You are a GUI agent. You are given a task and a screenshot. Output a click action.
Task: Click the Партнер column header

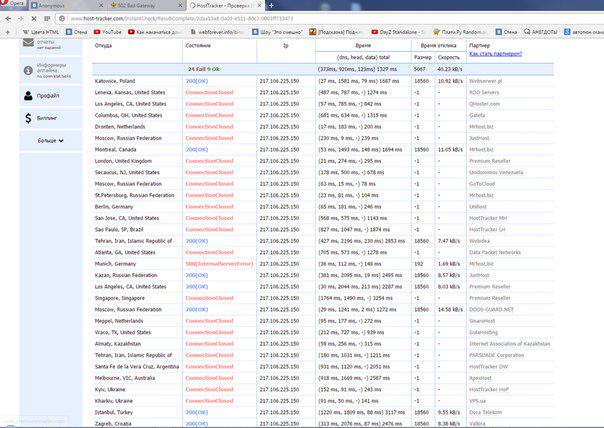(480, 45)
